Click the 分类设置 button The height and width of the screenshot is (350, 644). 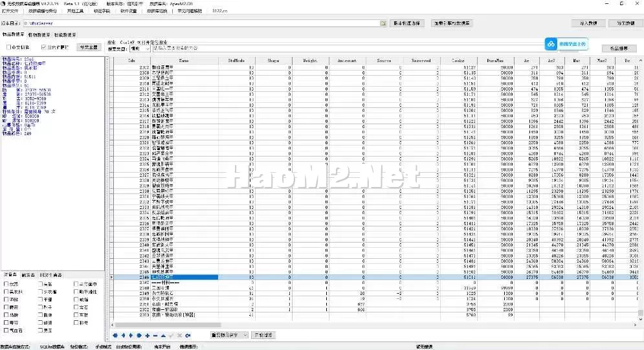point(88,47)
